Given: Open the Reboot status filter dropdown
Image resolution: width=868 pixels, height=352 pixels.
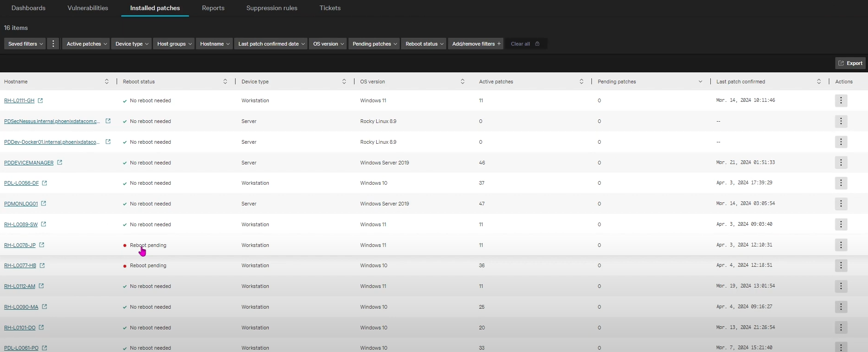Looking at the screenshot, I should pyautogui.click(x=424, y=44).
